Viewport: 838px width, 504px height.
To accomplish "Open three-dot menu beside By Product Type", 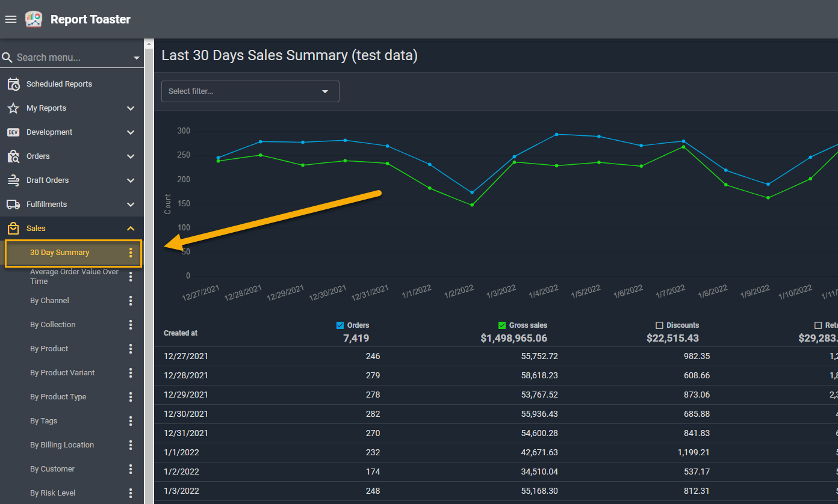I will [131, 397].
